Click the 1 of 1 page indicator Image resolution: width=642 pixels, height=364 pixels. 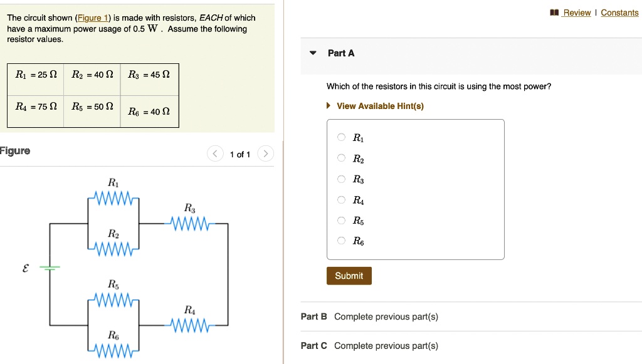coord(240,153)
